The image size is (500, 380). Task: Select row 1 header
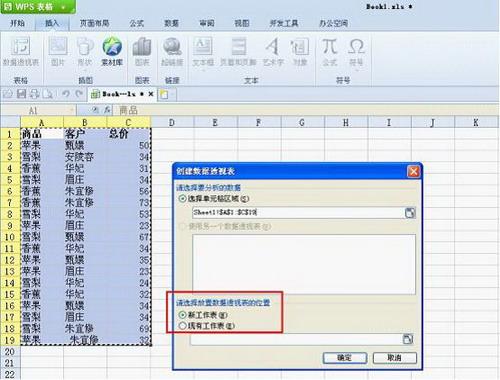click(10, 134)
